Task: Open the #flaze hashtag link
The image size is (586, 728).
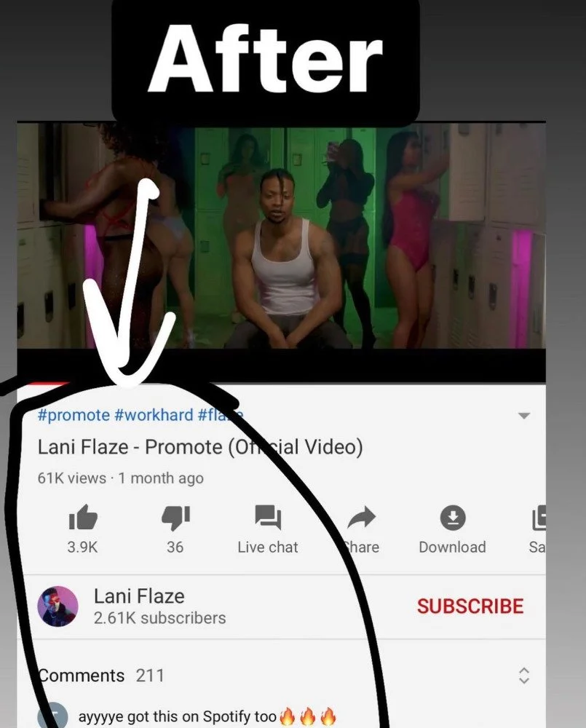Action: (221, 415)
